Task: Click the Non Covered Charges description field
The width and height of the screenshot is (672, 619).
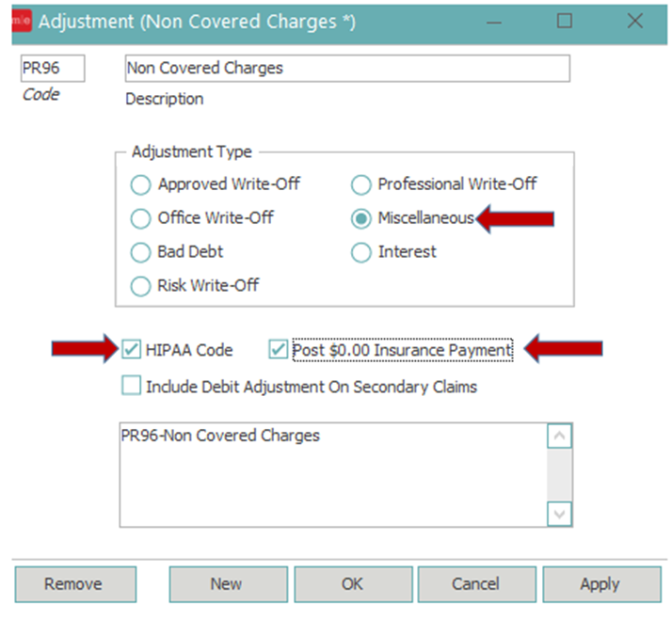Action: pos(346,69)
